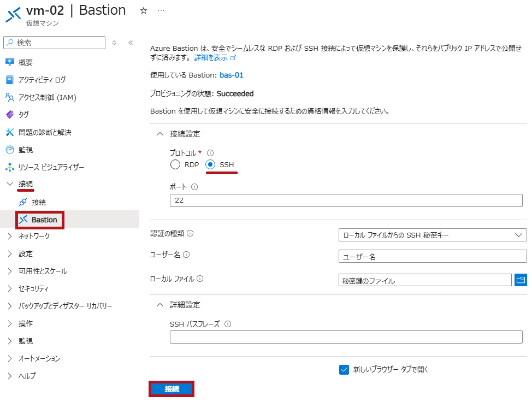Click the sort arrows next to search box
The image size is (532, 402).
[114, 43]
